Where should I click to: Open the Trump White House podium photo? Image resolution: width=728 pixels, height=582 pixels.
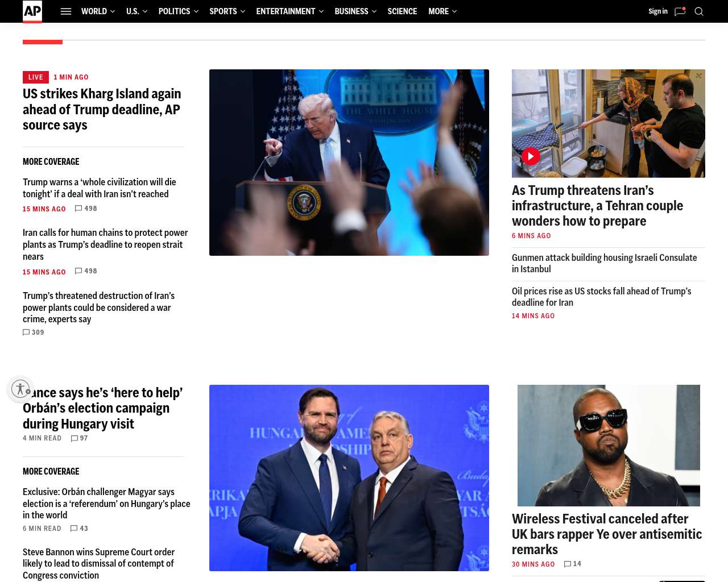349,163
